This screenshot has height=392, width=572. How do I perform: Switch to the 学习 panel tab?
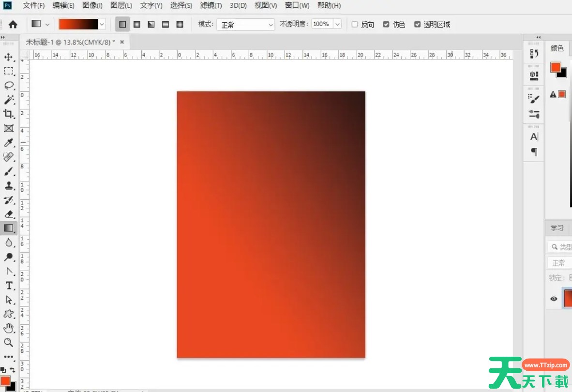557,228
